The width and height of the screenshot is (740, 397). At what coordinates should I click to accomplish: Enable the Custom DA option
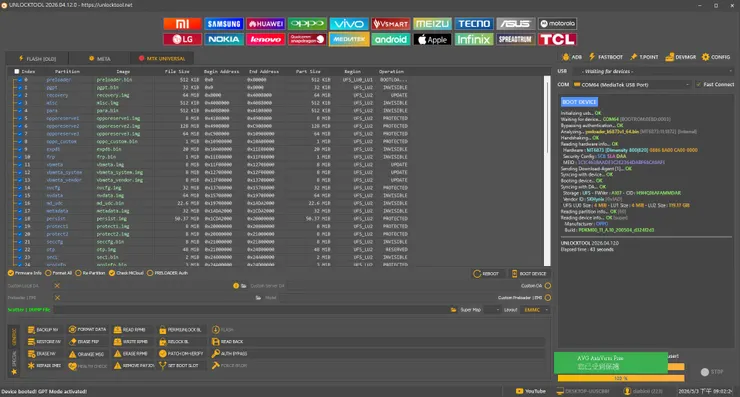click(x=548, y=286)
